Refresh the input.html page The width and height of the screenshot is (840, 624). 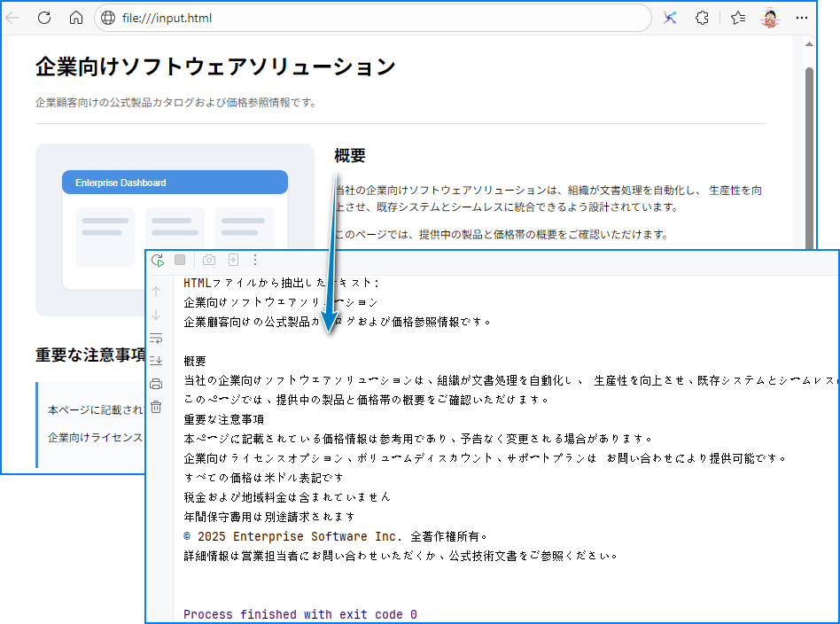click(x=43, y=17)
